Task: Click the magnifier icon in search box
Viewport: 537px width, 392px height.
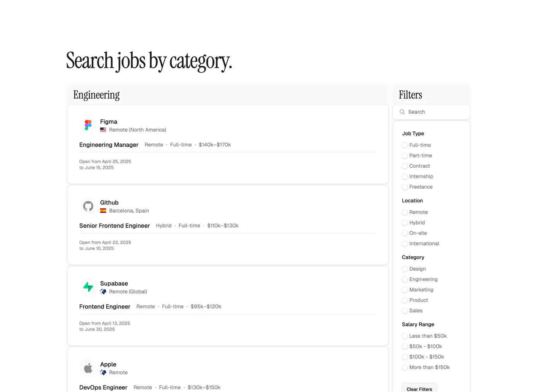Action: (402, 112)
